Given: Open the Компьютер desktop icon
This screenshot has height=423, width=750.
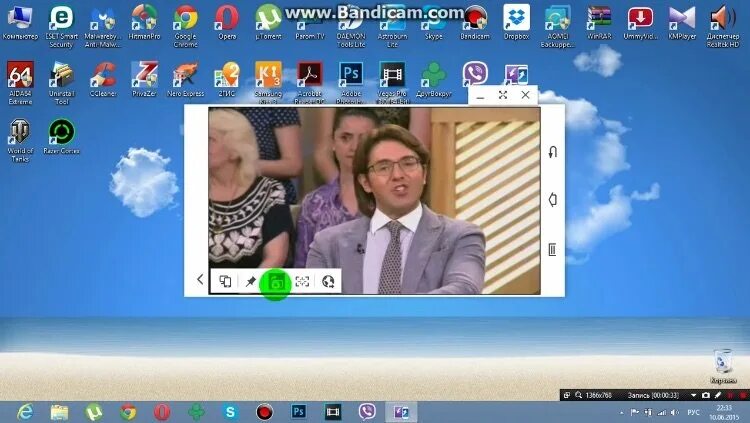Looking at the screenshot, I should tap(20, 23).
